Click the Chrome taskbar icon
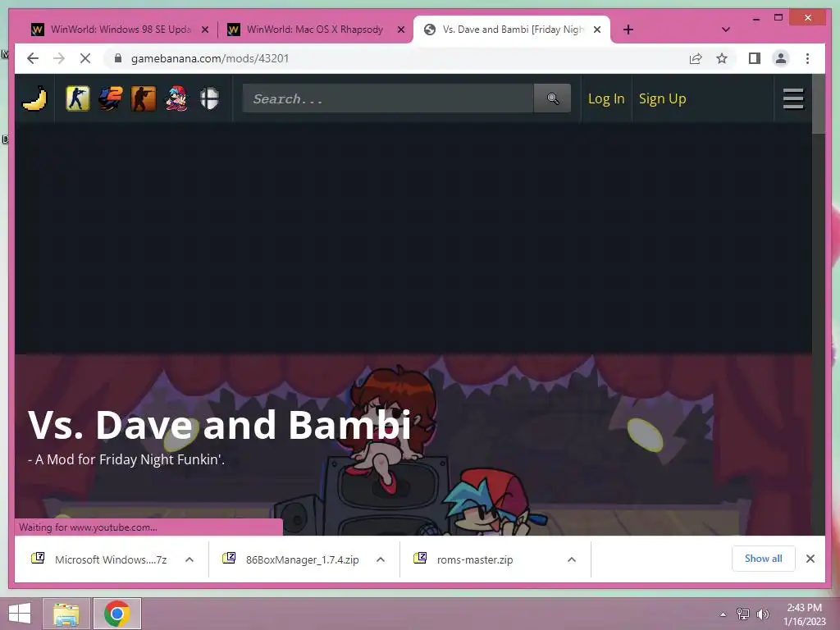This screenshot has width=840, height=630. pyautogui.click(x=117, y=614)
